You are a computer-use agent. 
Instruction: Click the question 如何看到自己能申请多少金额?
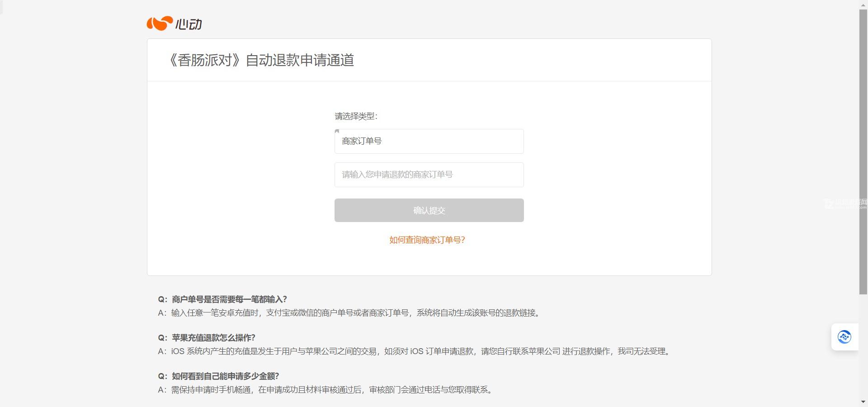tap(218, 376)
